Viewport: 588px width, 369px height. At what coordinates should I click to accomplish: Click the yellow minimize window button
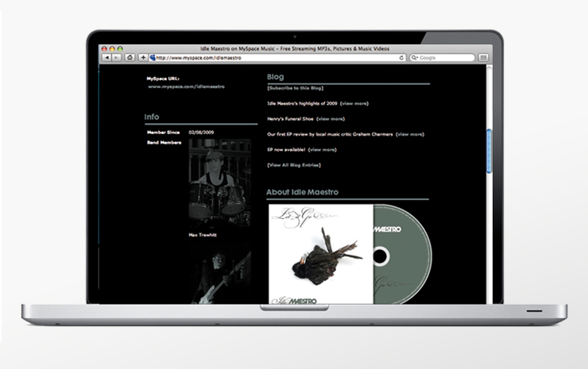(x=112, y=48)
